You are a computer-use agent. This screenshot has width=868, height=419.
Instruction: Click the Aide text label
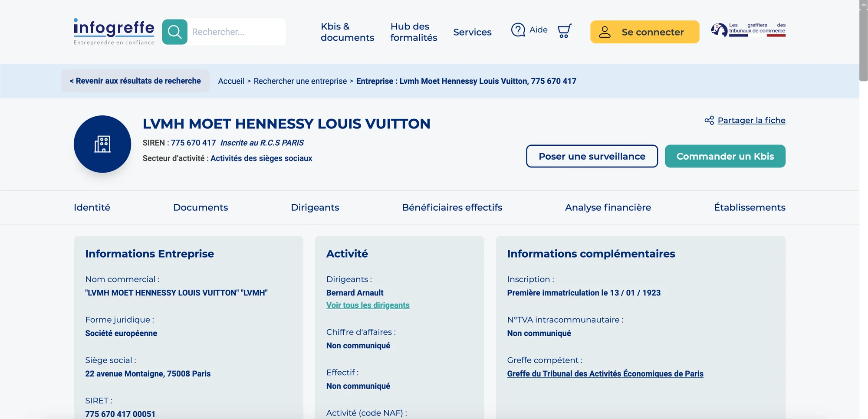[x=538, y=30]
